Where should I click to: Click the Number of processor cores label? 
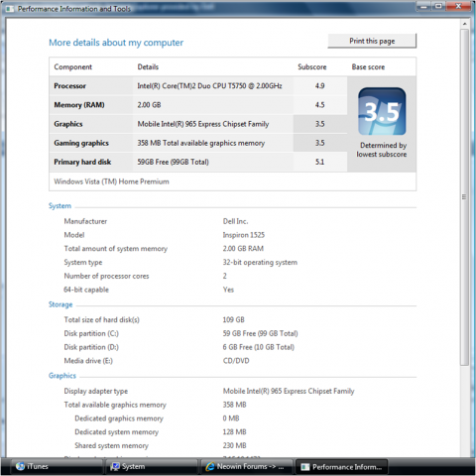click(106, 276)
